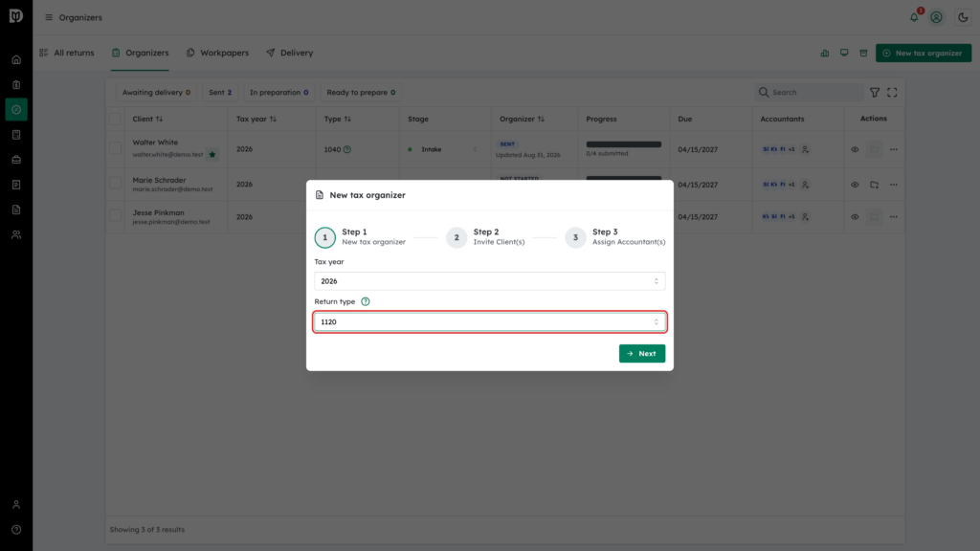Screen dimensions: 980x551
Task: Open the Home icon in the sidebar
Action: pos(16,60)
